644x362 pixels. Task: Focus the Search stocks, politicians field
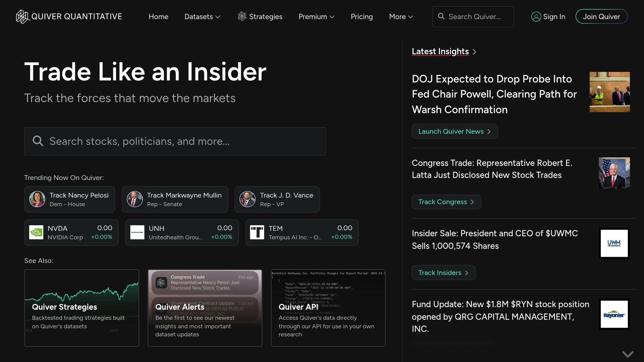[175, 141]
